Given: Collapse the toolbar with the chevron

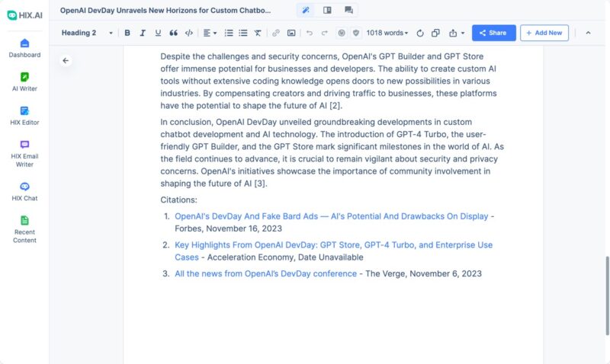Looking at the screenshot, I should tap(588, 33).
